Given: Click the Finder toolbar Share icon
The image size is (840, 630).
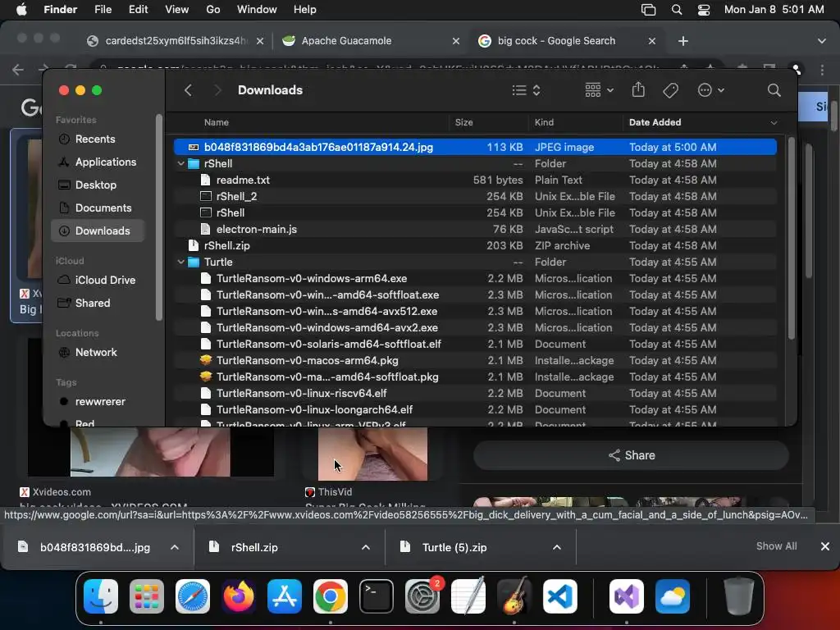Looking at the screenshot, I should coord(638,89).
